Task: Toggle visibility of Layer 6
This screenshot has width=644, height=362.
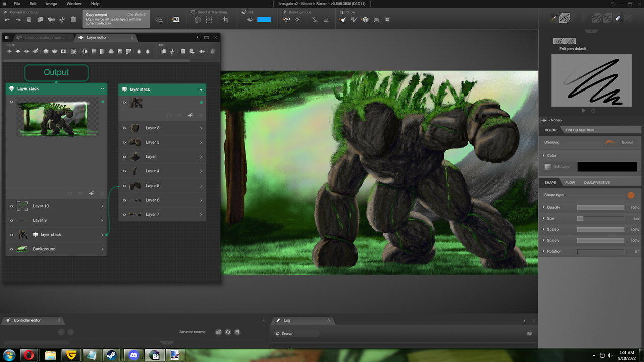Action: [124, 200]
